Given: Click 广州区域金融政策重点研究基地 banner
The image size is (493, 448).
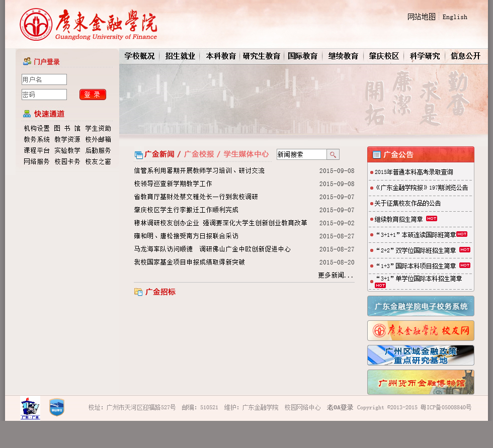Looking at the screenshot, I should [x=421, y=355].
